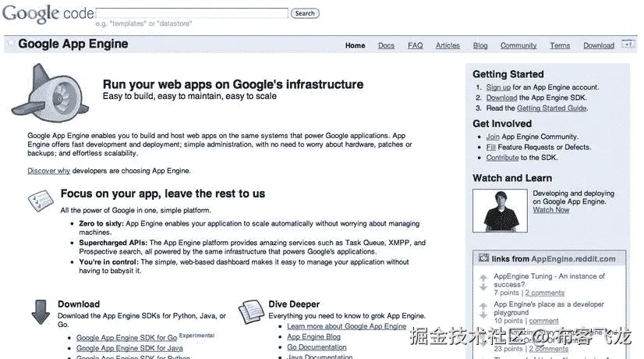The height and width of the screenshot is (359, 644).
Task: Open the Getting Started Guide link
Action: point(551,108)
